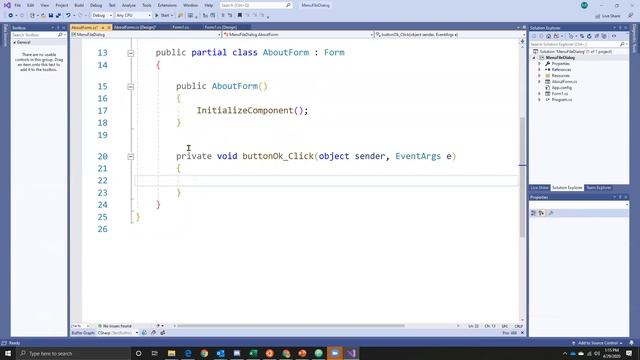The height and width of the screenshot is (360, 640).
Task: Click the Start debugging button
Action: 164,16
